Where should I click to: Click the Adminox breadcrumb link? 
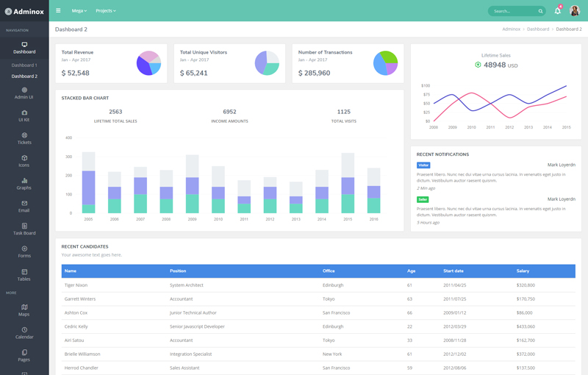tap(511, 29)
